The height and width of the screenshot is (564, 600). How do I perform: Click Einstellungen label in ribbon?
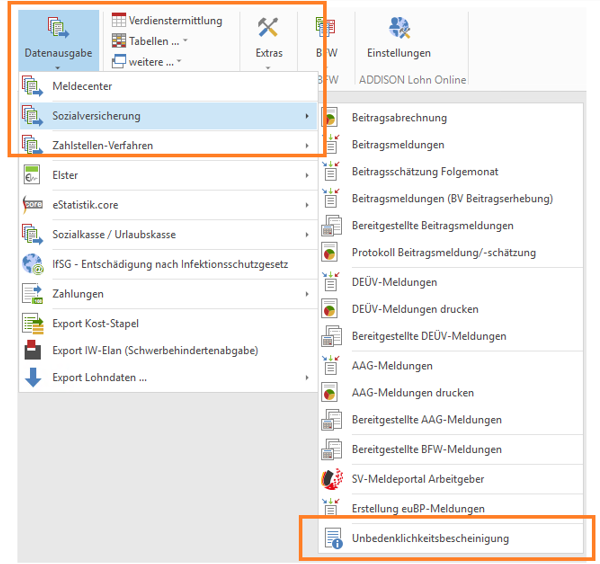[x=399, y=53]
